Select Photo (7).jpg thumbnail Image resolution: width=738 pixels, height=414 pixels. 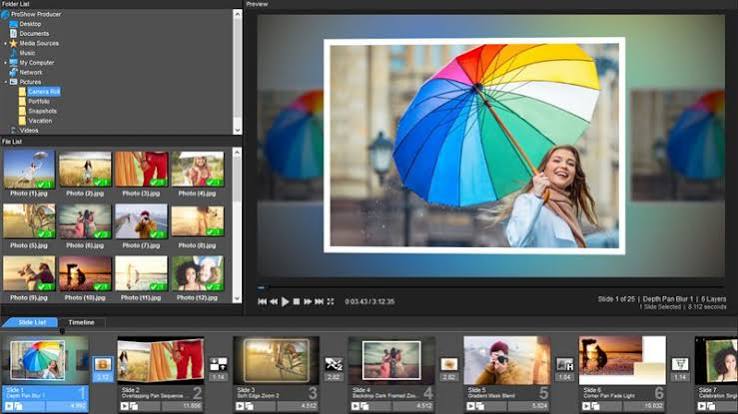pos(141,221)
